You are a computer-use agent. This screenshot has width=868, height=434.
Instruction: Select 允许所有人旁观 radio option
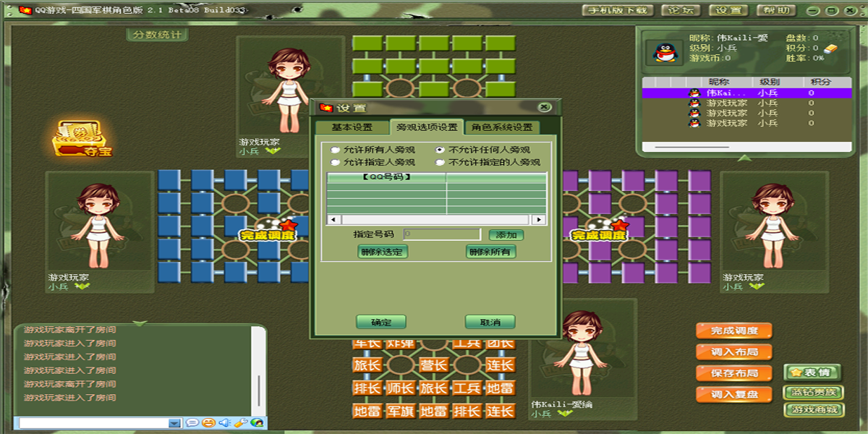pyautogui.click(x=335, y=150)
